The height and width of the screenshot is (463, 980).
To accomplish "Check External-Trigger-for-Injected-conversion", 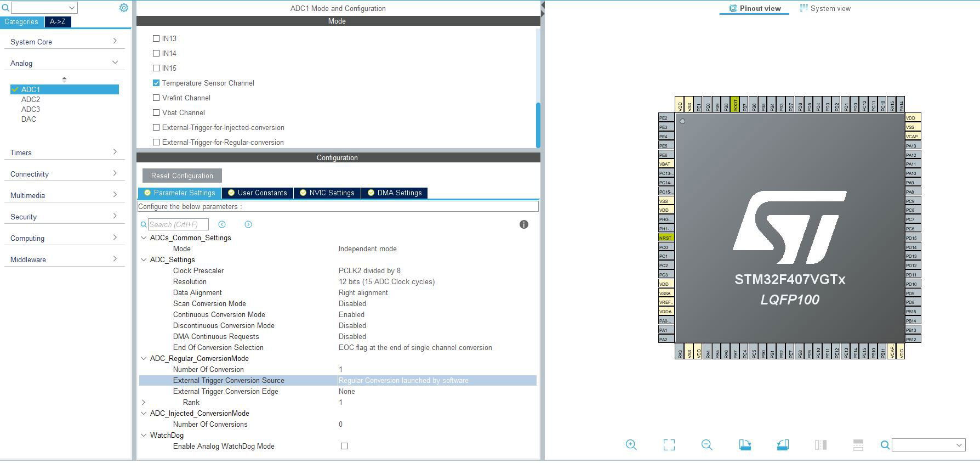I will [156, 127].
